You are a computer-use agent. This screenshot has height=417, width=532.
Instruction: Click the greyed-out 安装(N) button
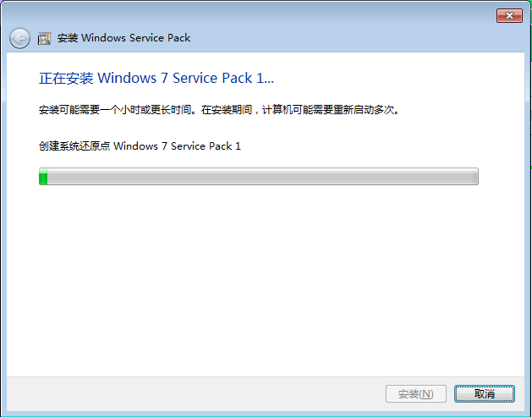415,393
